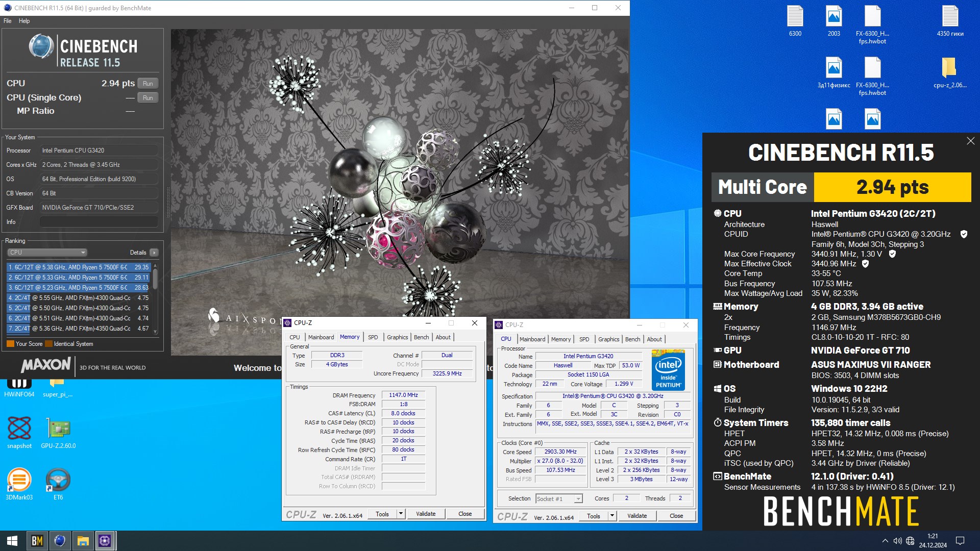Click the Max Effective Clock shield icon

865,264
